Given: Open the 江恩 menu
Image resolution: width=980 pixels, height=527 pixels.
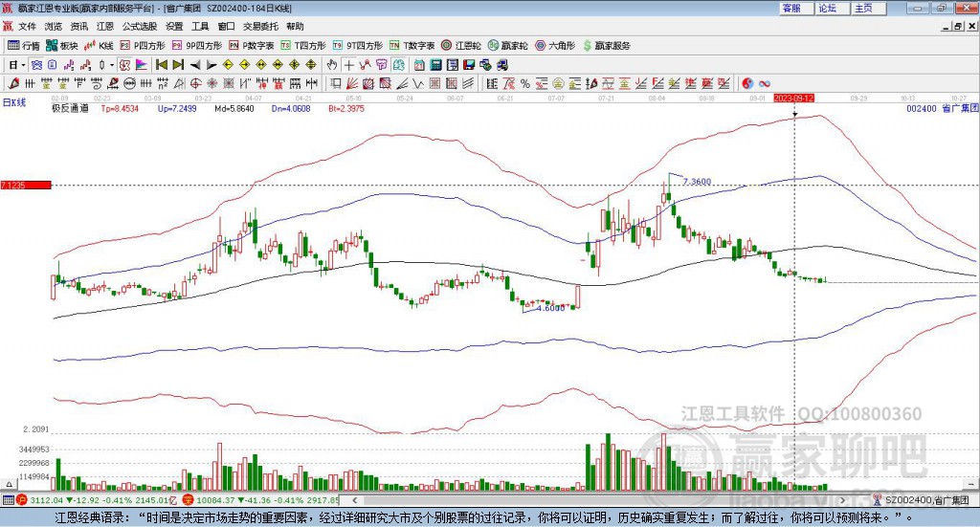Looking at the screenshot, I should (x=105, y=26).
